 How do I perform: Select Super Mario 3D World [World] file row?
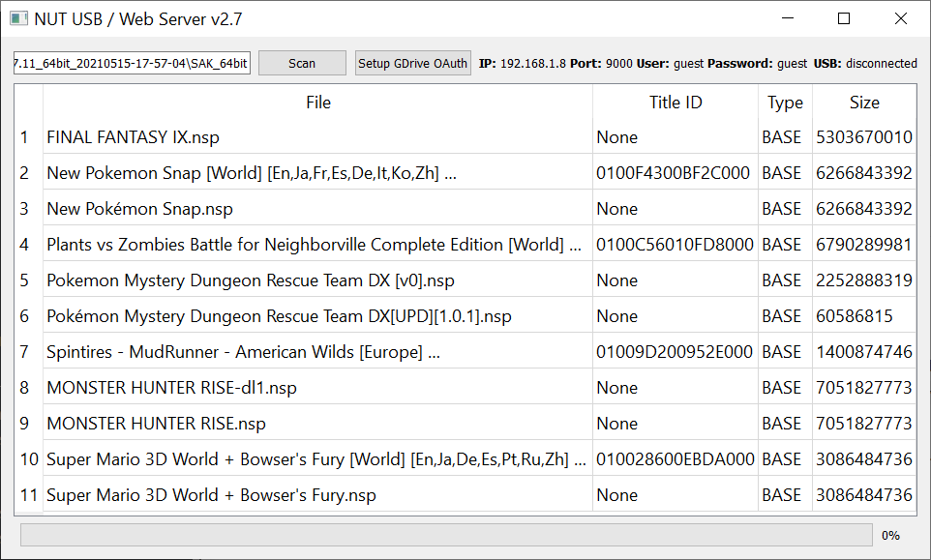click(317, 459)
